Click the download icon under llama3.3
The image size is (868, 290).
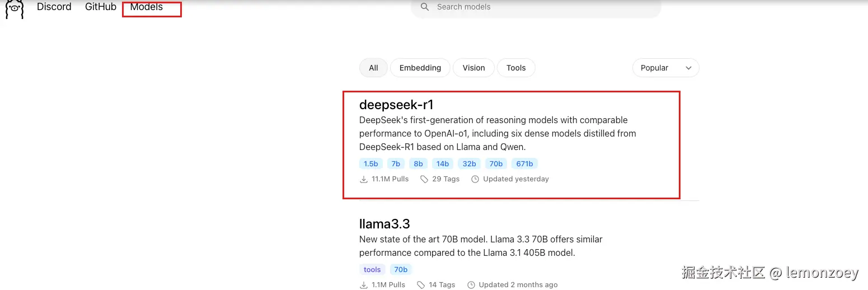(x=364, y=285)
